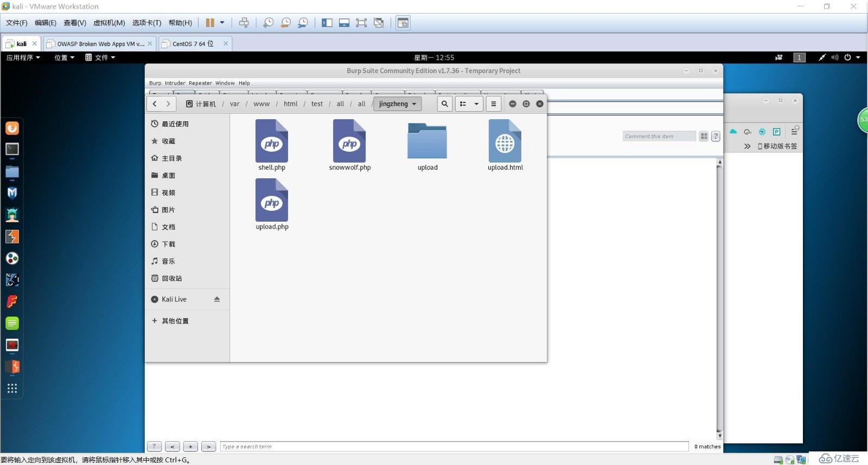
Task: Click the file manager search icon
Action: click(445, 104)
